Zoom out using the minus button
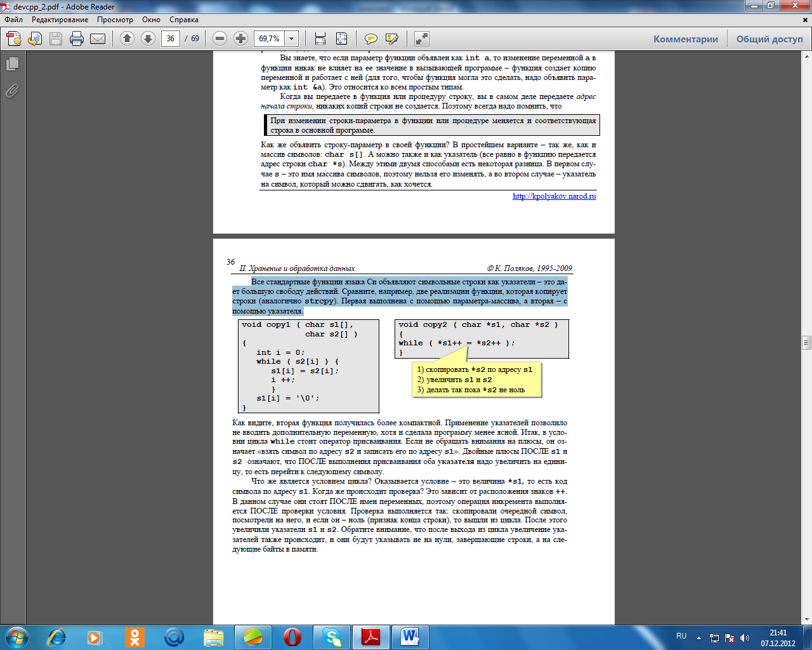The width and height of the screenshot is (812, 650). pyautogui.click(x=219, y=39)
